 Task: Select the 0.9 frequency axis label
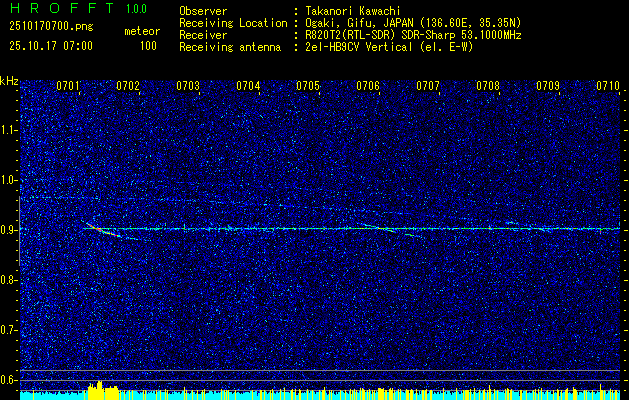tap(9, 229)
